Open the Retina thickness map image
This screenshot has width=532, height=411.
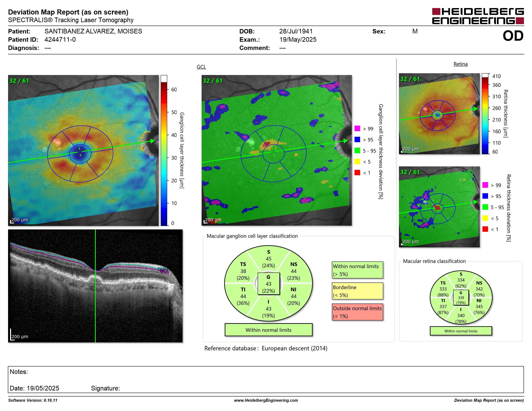(x=439, y=114)
